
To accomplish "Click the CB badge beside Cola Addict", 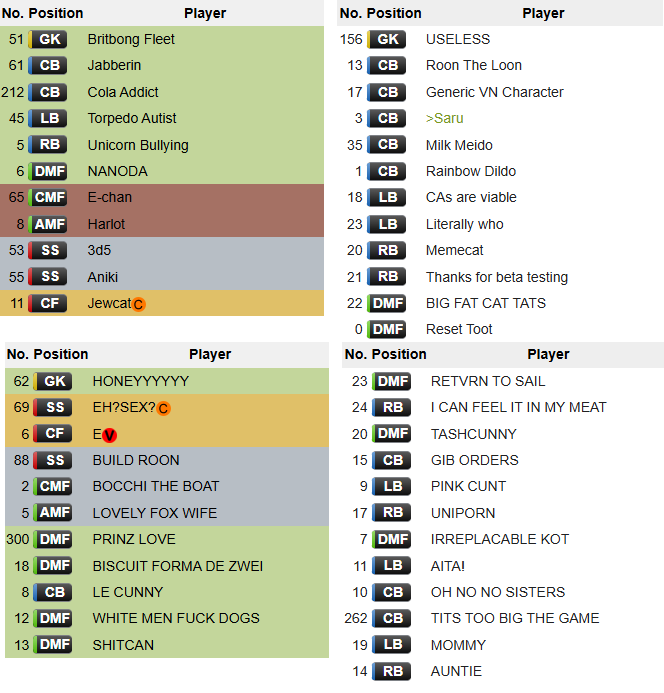I will tap(48, 92).
